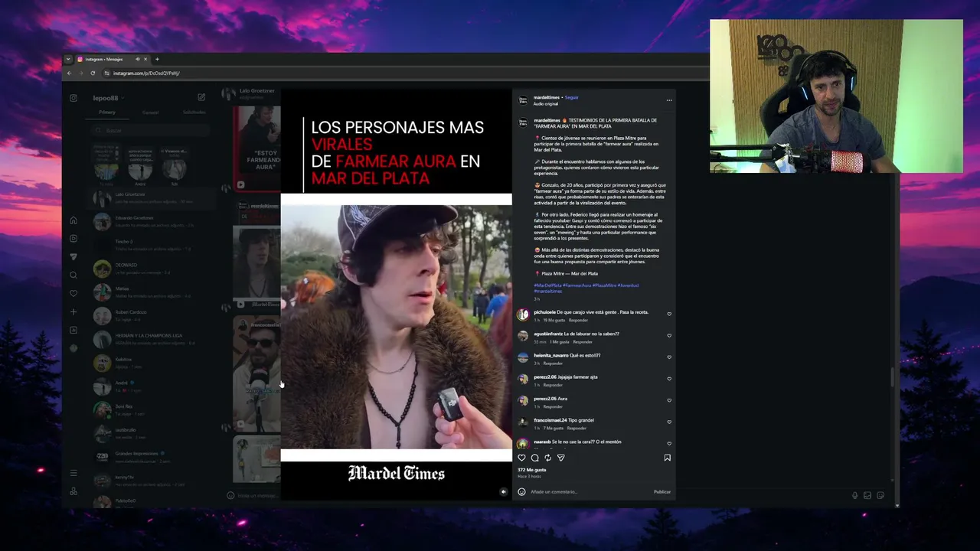
Task: Click Seguir to follow mardeltimes
Action: 571,98
